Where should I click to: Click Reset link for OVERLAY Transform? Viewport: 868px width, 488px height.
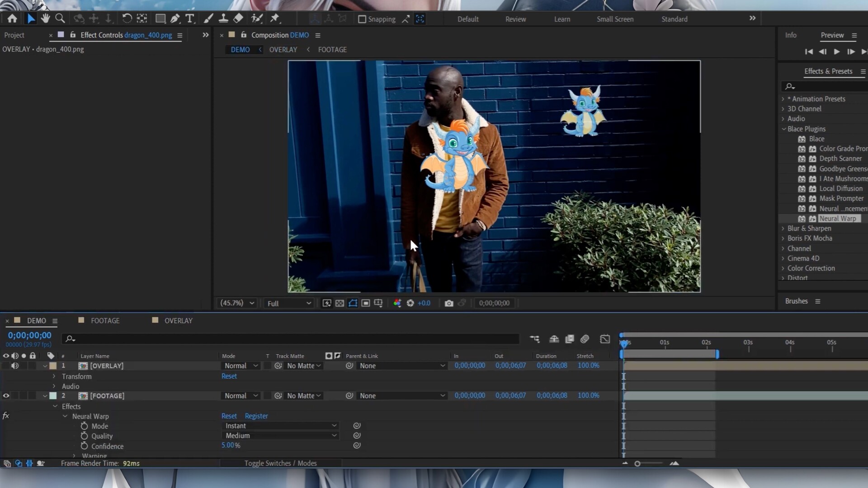(229, 376)
